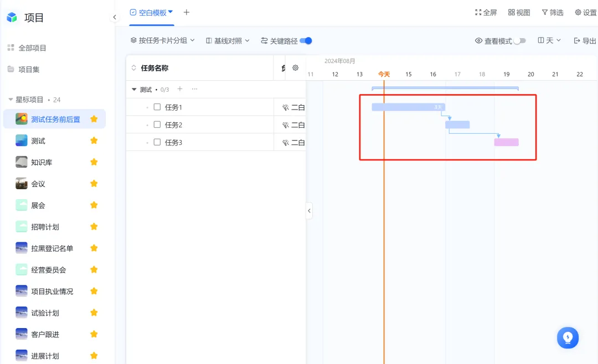Open the 视图 view options
The width and height of the screenshot is (598, 364).
[519, 13]
